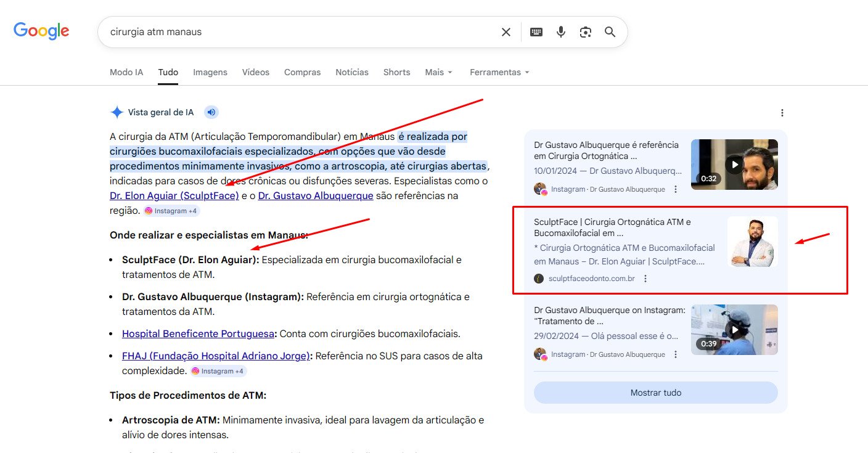The height and width of the screenshot is (453, 868).
Task: Click the sculptfaceodonto.com.br site favicon
Action: click(x=539, y=279)
